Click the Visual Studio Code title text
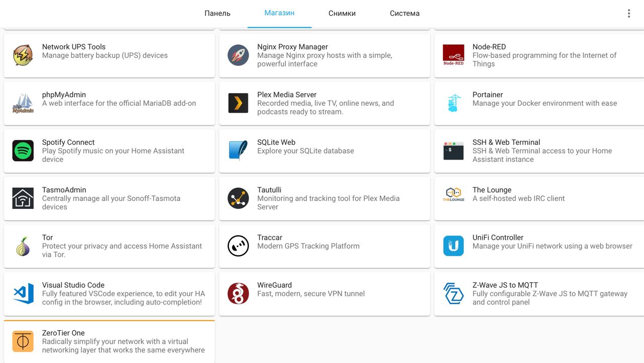 (73, 285)
